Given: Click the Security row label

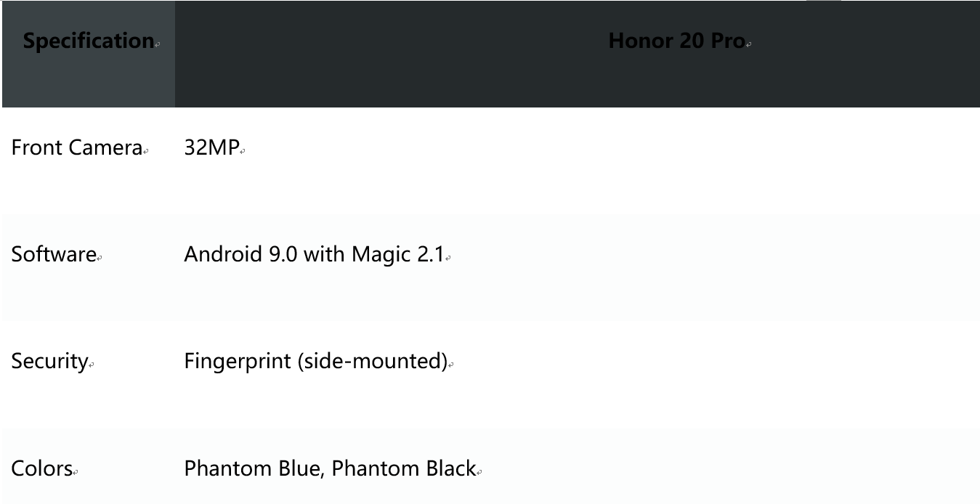Looking at the screenshot, I should (x=49, y=361).
